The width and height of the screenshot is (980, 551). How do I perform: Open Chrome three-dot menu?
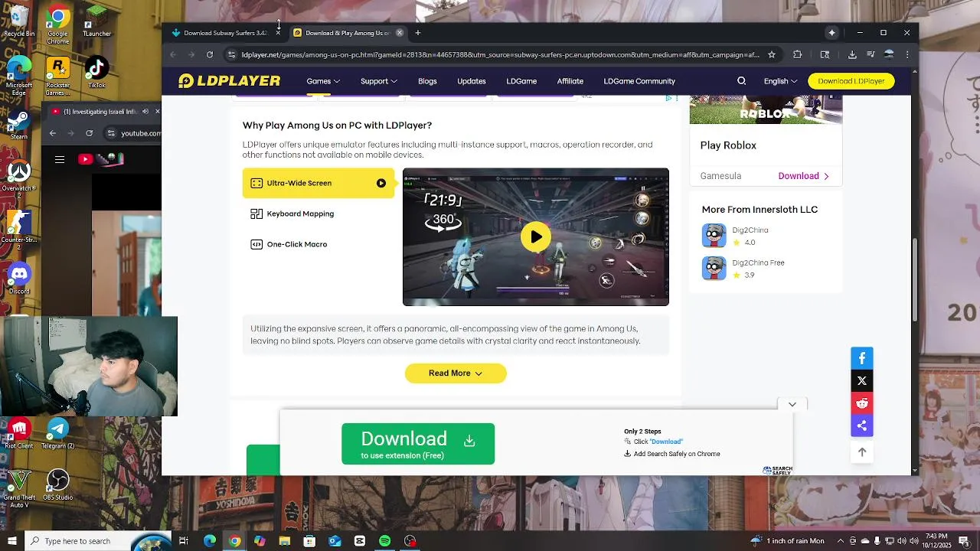coord(907,54)
